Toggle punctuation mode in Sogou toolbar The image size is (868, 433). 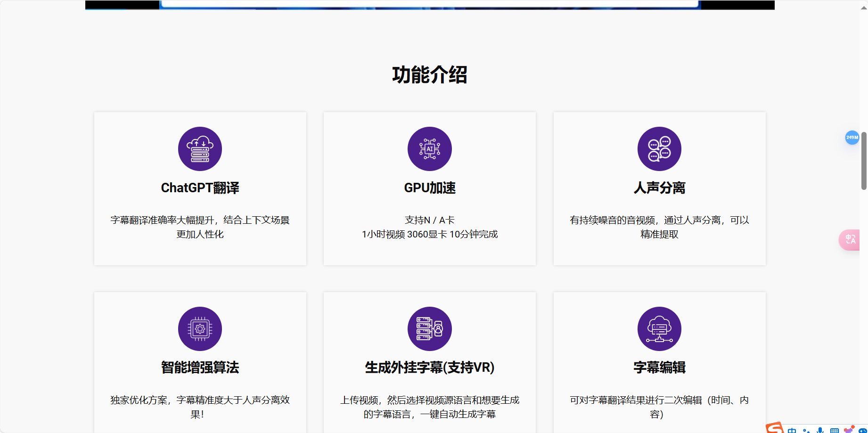[x=807, y=431]
